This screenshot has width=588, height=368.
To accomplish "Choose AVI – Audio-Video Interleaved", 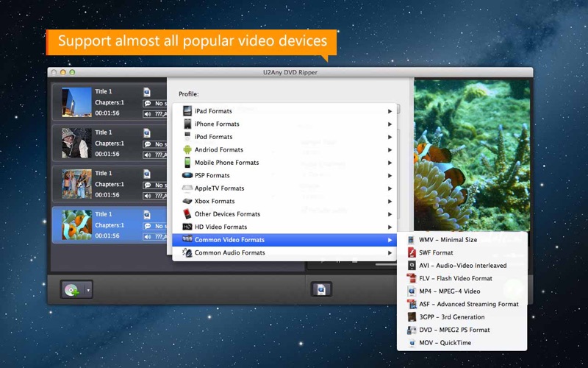I will click(x=462, y=266).
